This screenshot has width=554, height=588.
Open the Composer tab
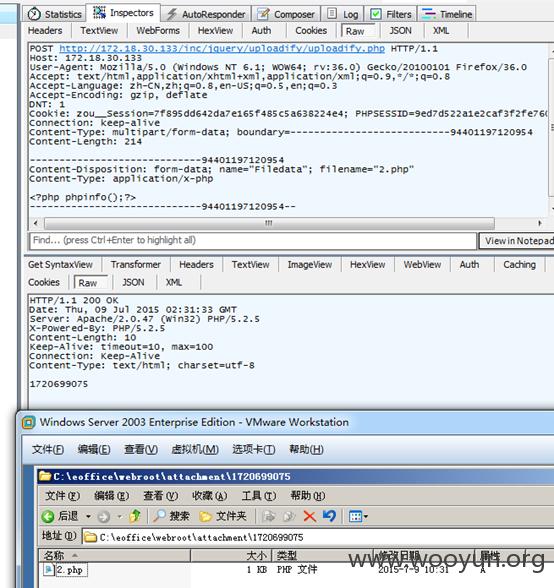pos(286,14)
